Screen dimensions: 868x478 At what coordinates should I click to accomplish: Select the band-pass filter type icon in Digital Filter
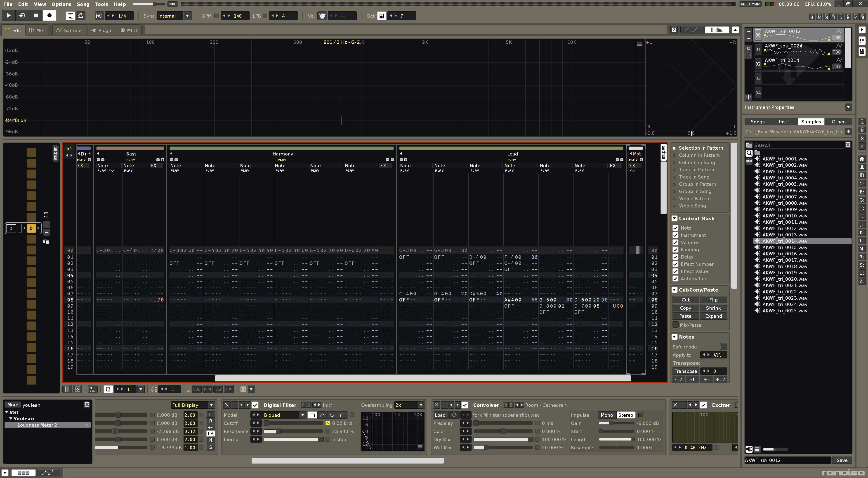[322, 415]
